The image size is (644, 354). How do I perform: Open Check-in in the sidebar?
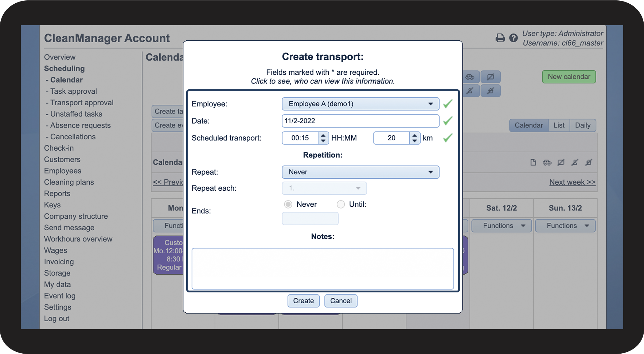[x=59, y=148]
